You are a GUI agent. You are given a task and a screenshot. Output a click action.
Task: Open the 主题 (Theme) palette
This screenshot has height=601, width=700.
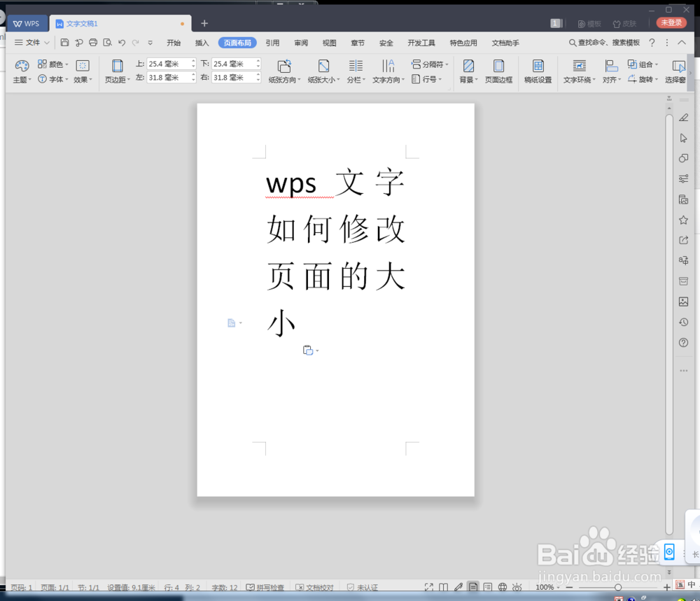(22, 71)
